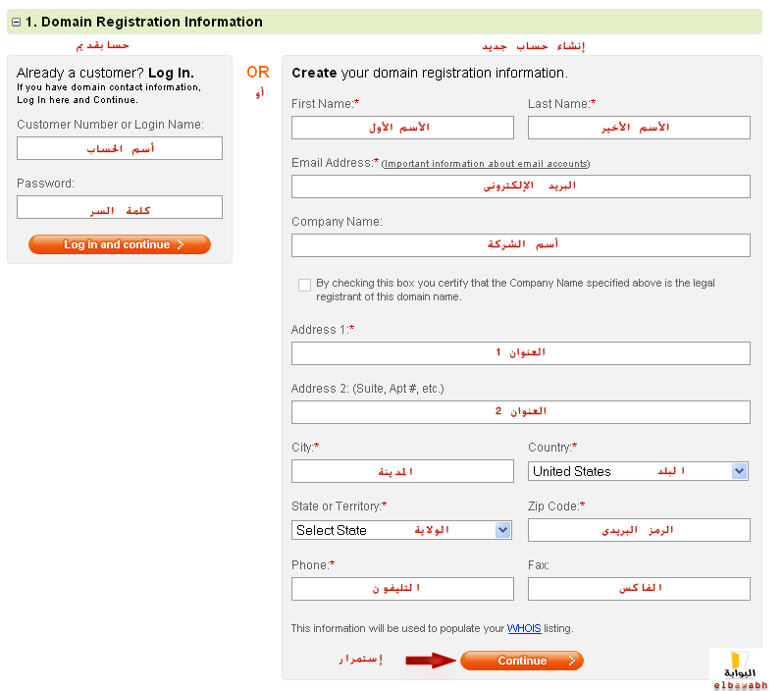Click the Company Name input field
This screenshot has height=691, width=784.
520,245
